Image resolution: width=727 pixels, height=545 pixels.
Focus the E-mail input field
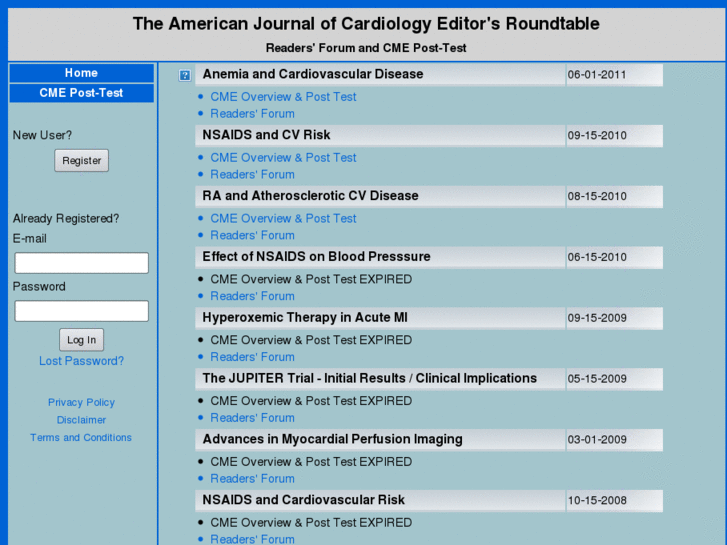coord(82,263)
